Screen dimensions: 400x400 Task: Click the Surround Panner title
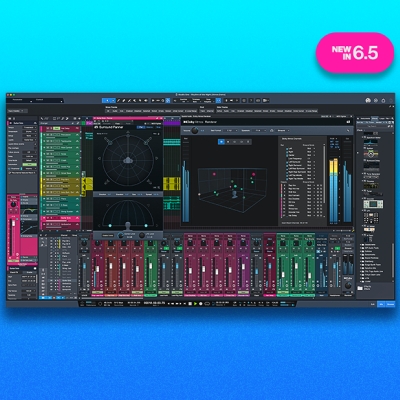[111, 127]
